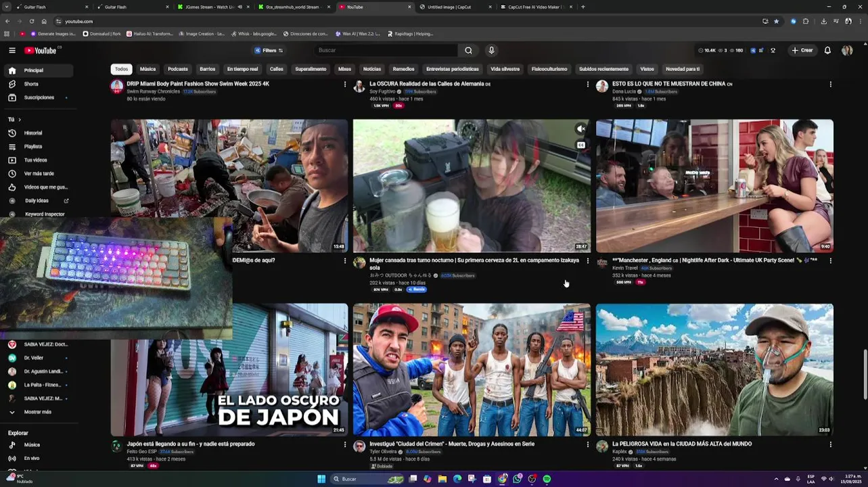Open Ver más tarde in sidebar
The height and width of the screenshot is (487, 868).
coord(37,174)
